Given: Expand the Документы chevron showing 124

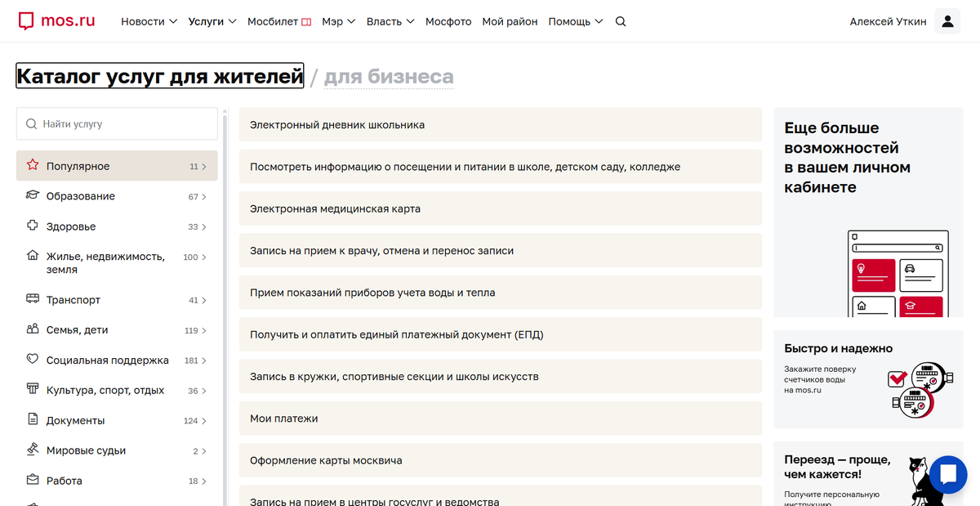Looking at the screenshot, I should [204, 421].
